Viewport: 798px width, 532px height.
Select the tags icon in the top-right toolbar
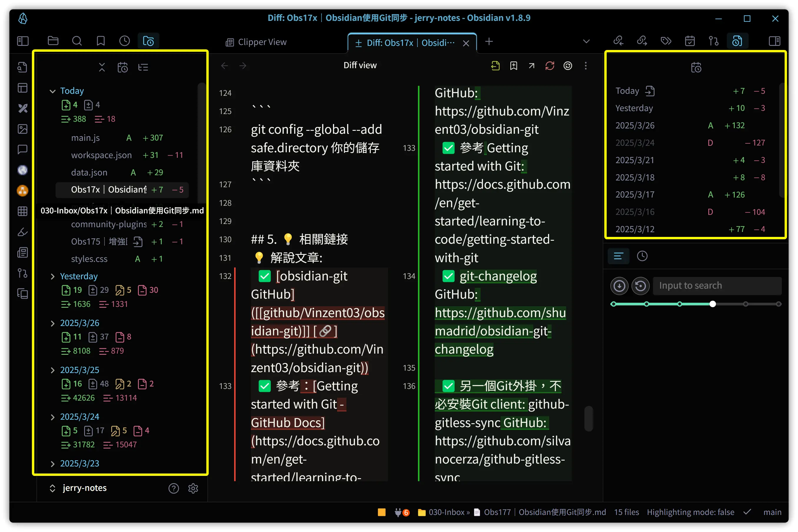pyautogui.click(x=666, y=41)
